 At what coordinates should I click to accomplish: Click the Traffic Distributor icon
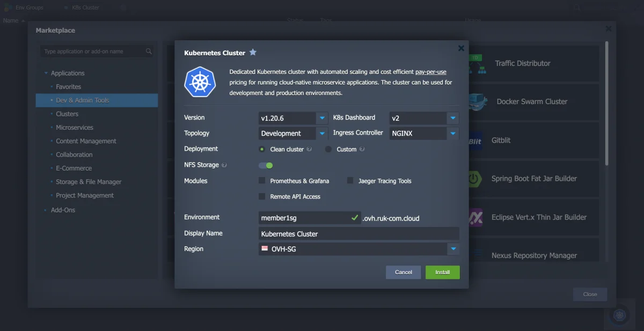(477, 64)
